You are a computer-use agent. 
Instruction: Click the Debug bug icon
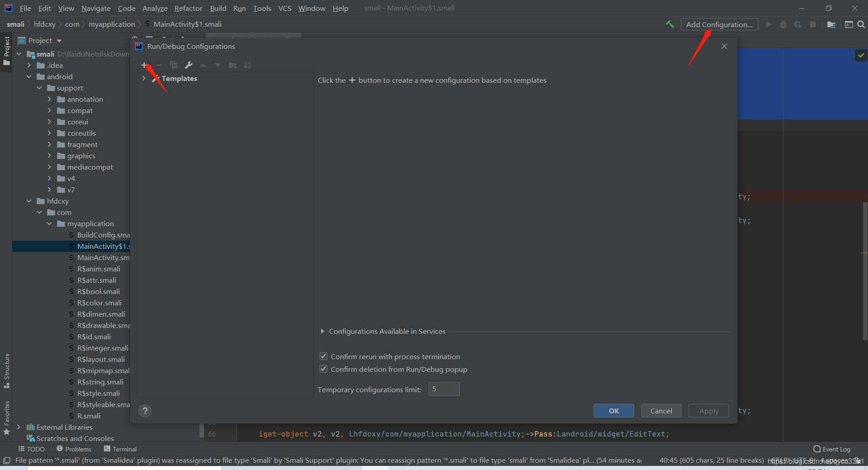(783, 24)
